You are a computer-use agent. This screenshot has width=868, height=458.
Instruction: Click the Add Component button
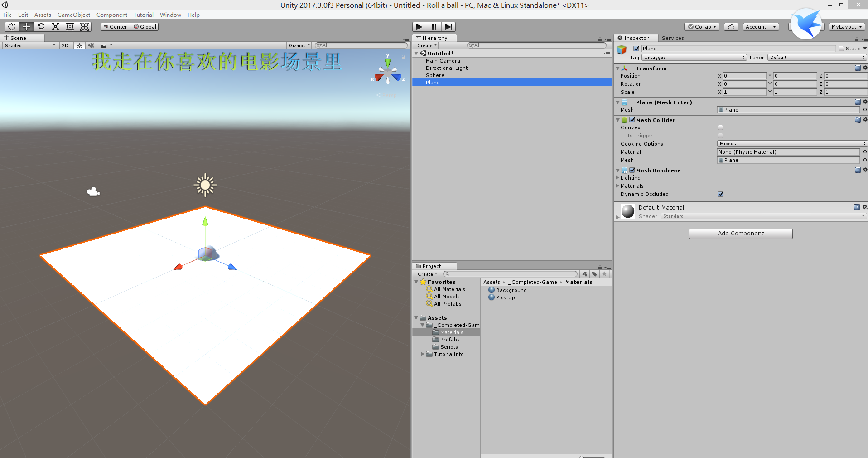coord(740,234)
